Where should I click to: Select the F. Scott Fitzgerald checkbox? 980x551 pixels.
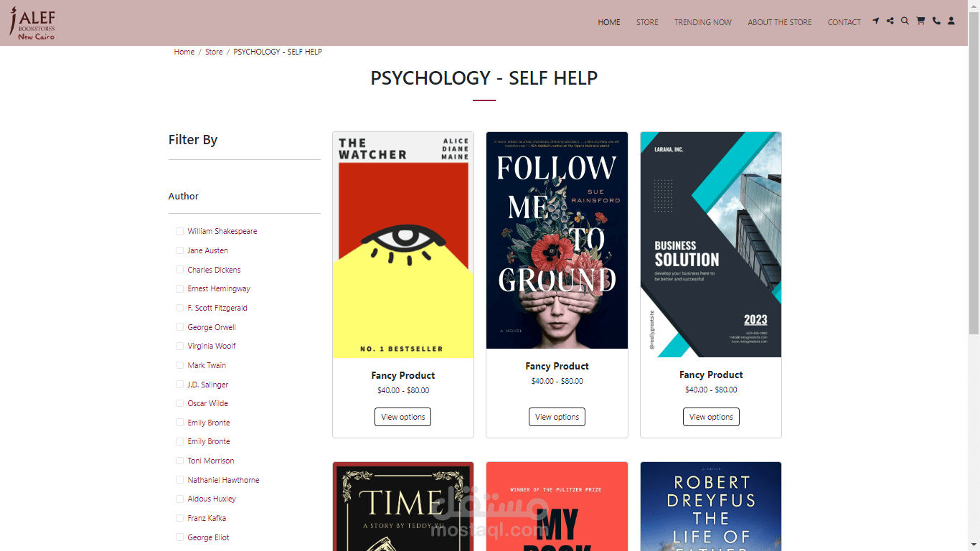point(179,308)
